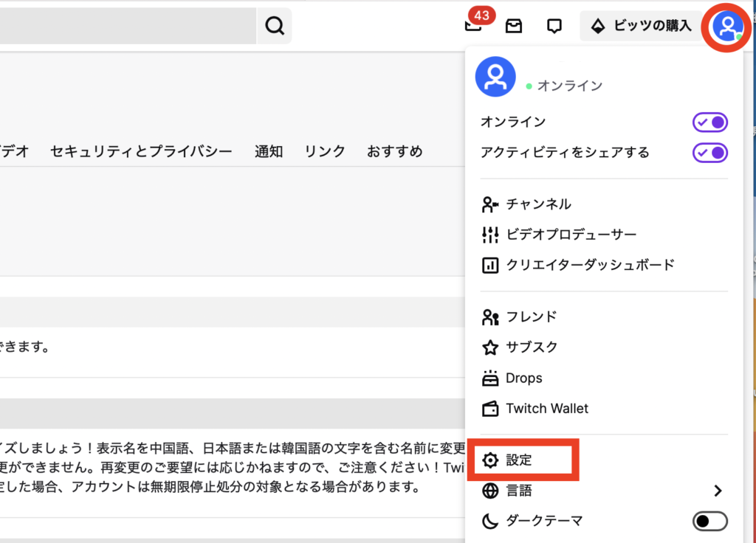Click the dark theme moon icon
The width and height of the screenshot is (756, 543).
click(490, 521)
